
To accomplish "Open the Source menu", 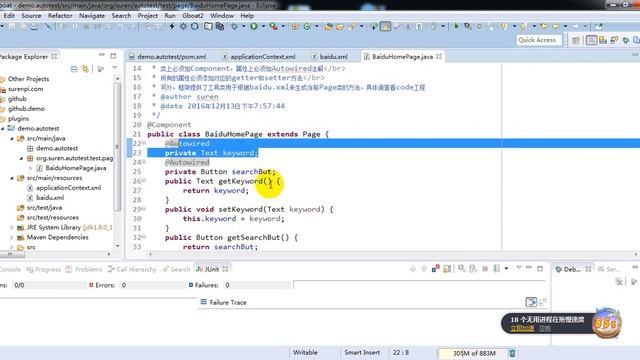I will click(31, 16).
